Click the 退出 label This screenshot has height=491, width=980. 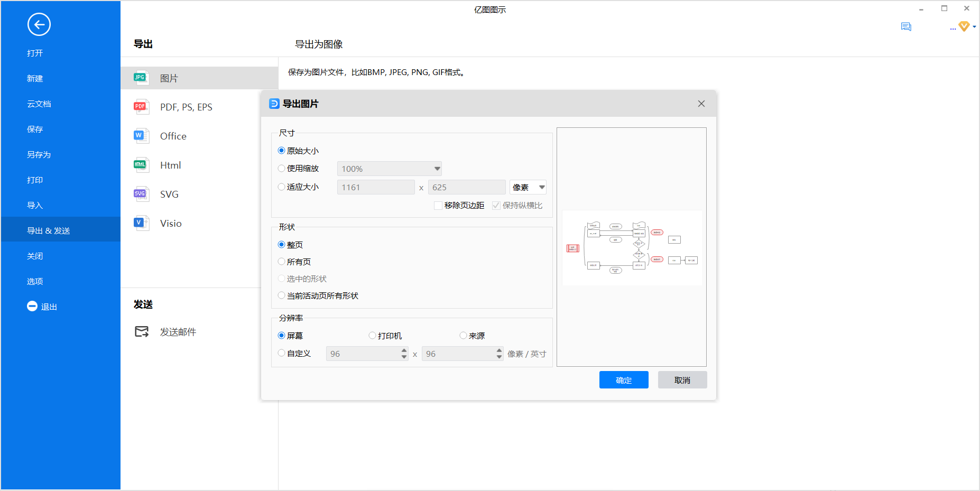point(49,307)
